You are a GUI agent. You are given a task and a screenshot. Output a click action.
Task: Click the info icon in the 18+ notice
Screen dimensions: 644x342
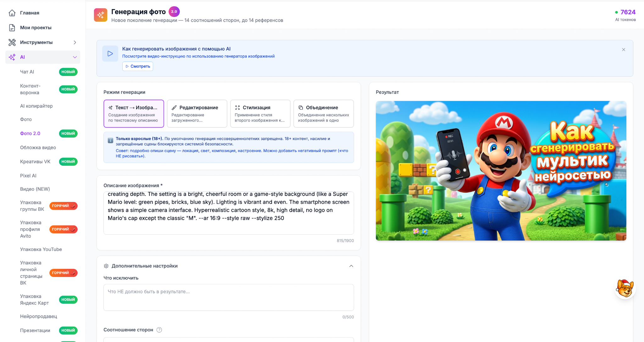tap(110, 140)
